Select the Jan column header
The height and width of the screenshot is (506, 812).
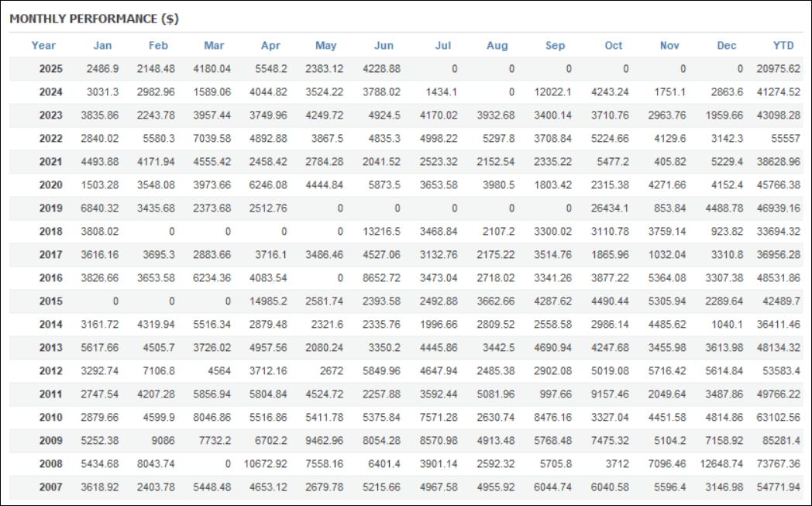[x=102, y=46]
